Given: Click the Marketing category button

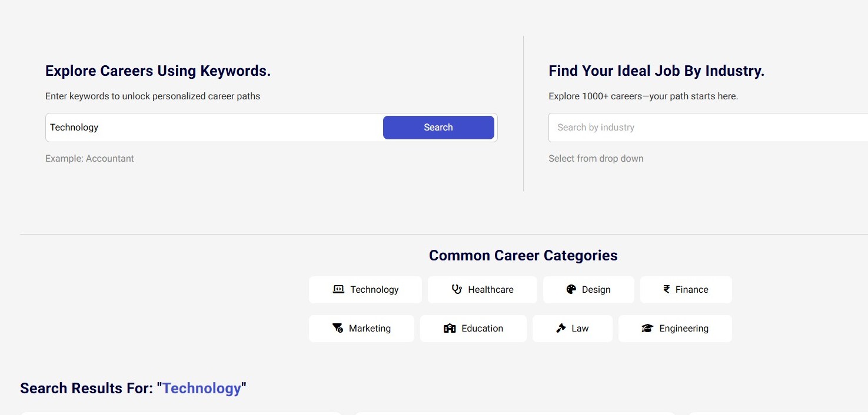Looking at the screenshot, I should click(361, 328).
